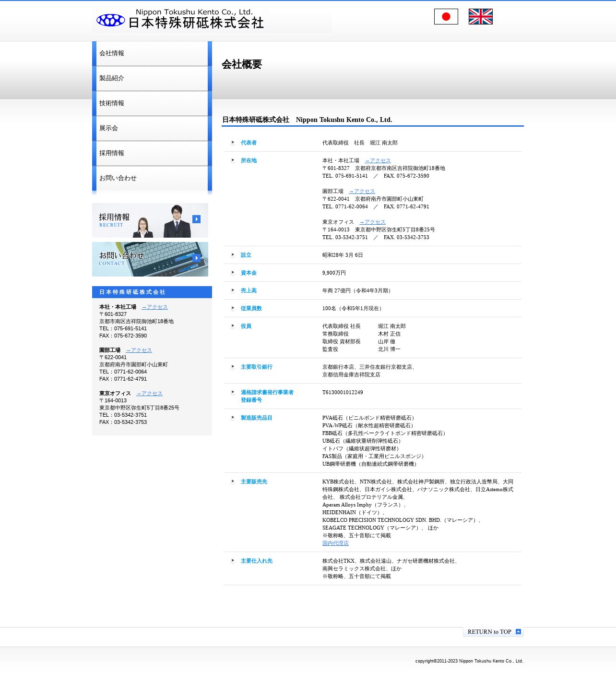
Task: Click the arrow bullet beside 代表者
Action: click(x=233, y=143)
